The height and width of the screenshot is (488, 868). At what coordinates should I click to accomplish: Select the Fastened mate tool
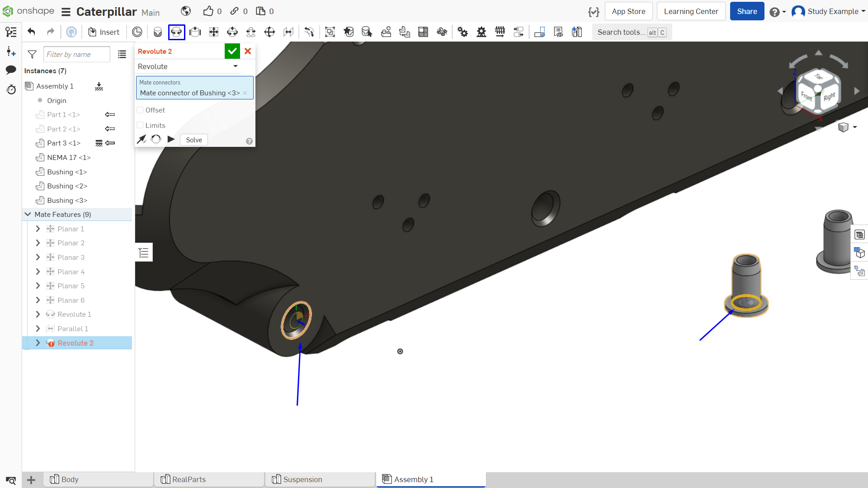click(x=158, y=32)
